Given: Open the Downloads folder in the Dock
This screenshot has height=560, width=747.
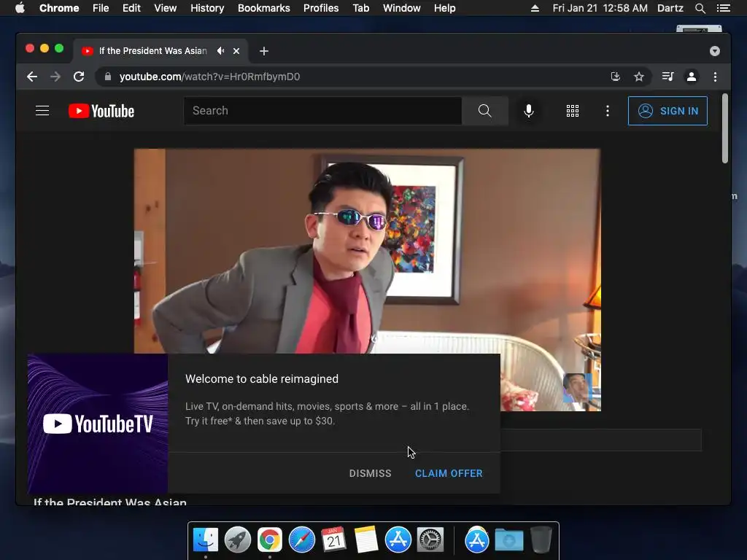Looking at the screenshot, I should click(508, 540).
